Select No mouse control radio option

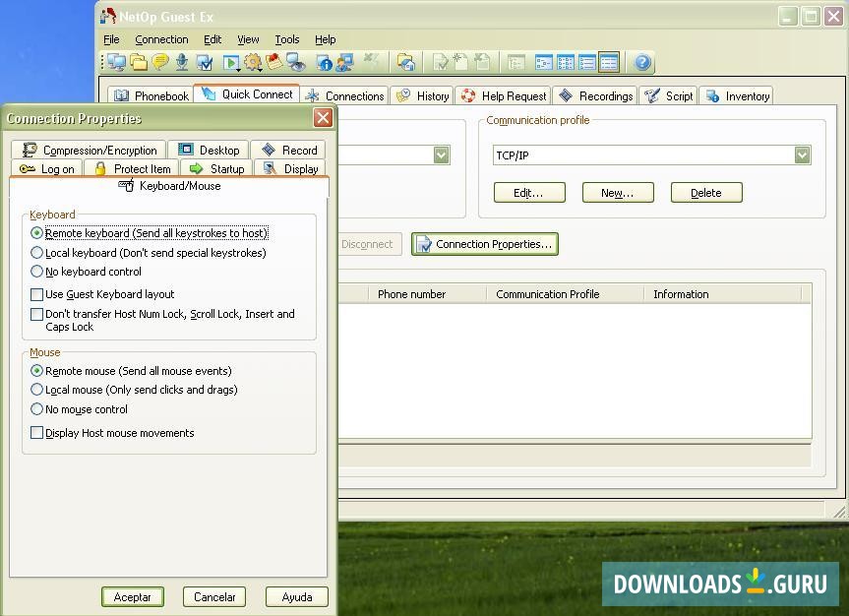(x=37, y=409)
